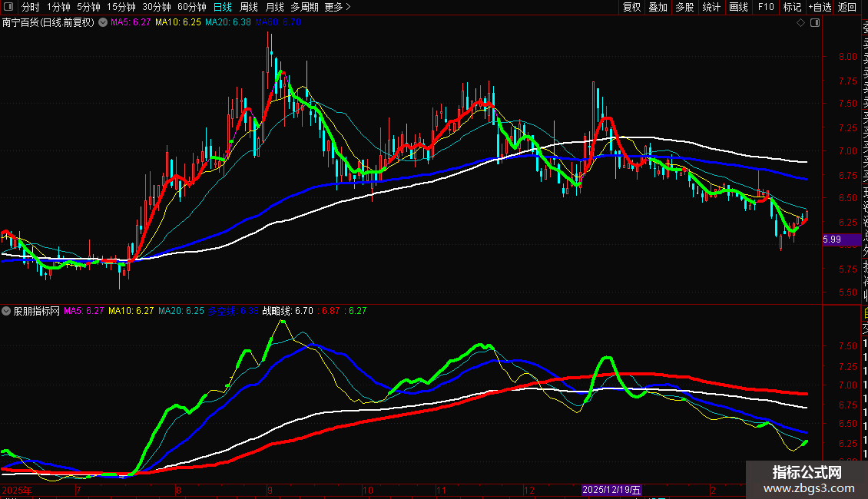Toggle the panel layout icon at chart top-right
Screen dimensions: 868x499
click(x=815, y=23)
